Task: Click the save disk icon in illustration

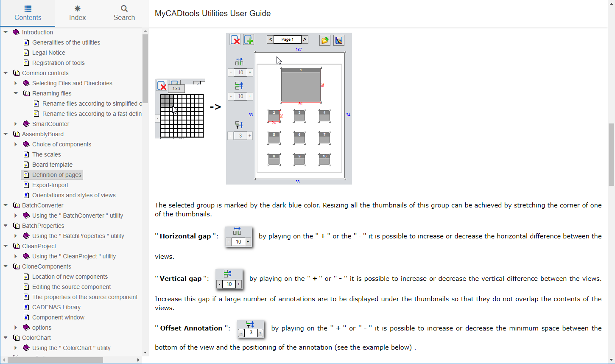Action: click(339, 40)
